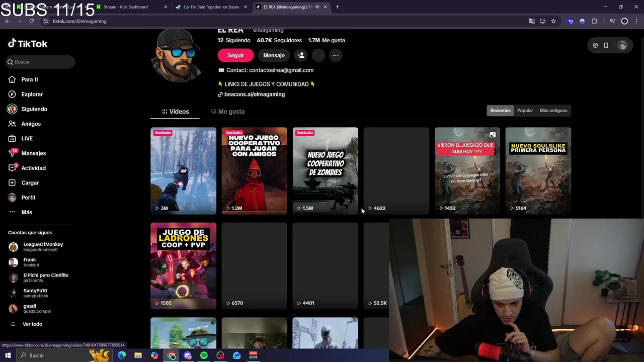Open the video with 4622 views
The width and height of the screenshot is (644, 362).
click(396, 171)
